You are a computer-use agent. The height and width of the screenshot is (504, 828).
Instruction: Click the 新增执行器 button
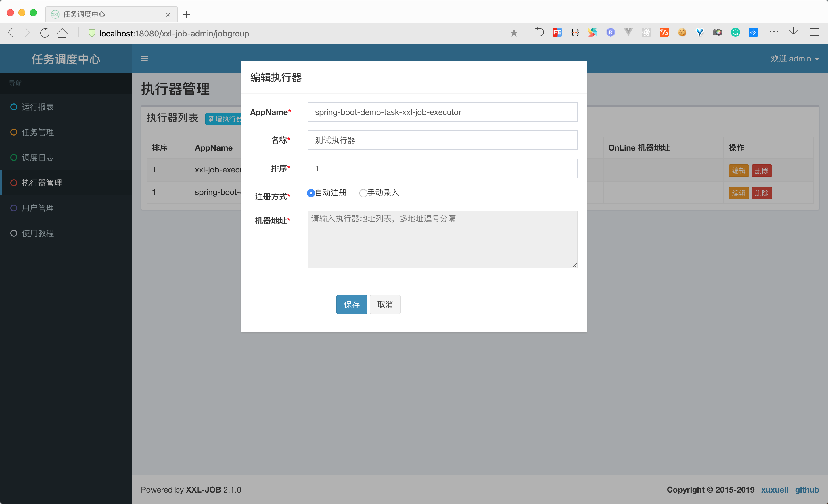coord(224,119)
